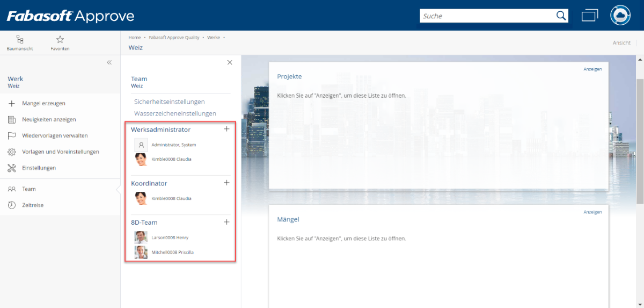This screenshot has height=308, width=644.
Task: Click the Team Weiz panel title
Action: click(139, 82)
